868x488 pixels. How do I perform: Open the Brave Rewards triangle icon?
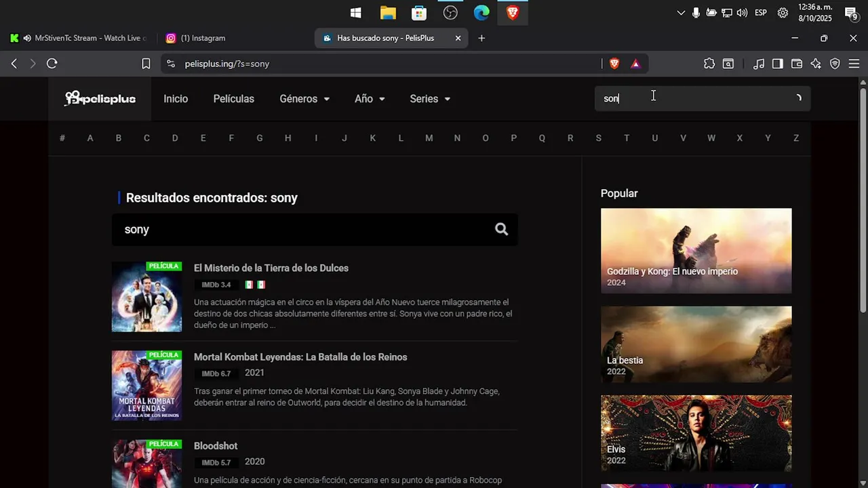635,64
